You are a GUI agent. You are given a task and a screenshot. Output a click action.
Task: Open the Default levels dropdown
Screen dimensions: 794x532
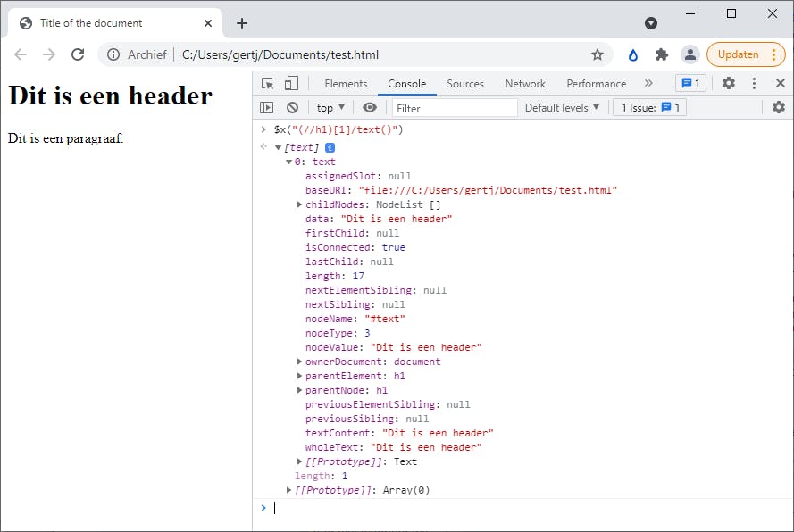562,108
